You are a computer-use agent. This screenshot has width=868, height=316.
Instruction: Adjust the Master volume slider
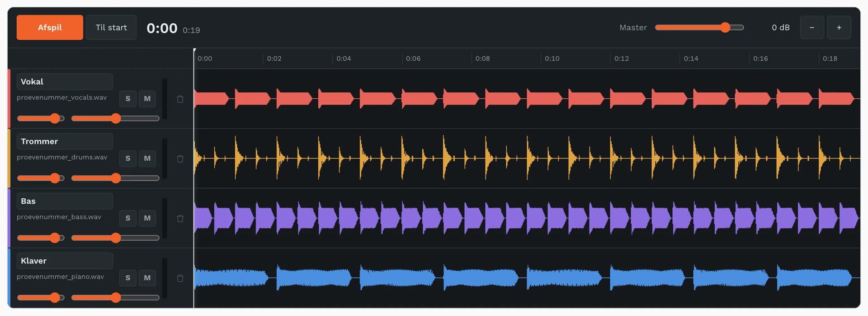(699, 28)
